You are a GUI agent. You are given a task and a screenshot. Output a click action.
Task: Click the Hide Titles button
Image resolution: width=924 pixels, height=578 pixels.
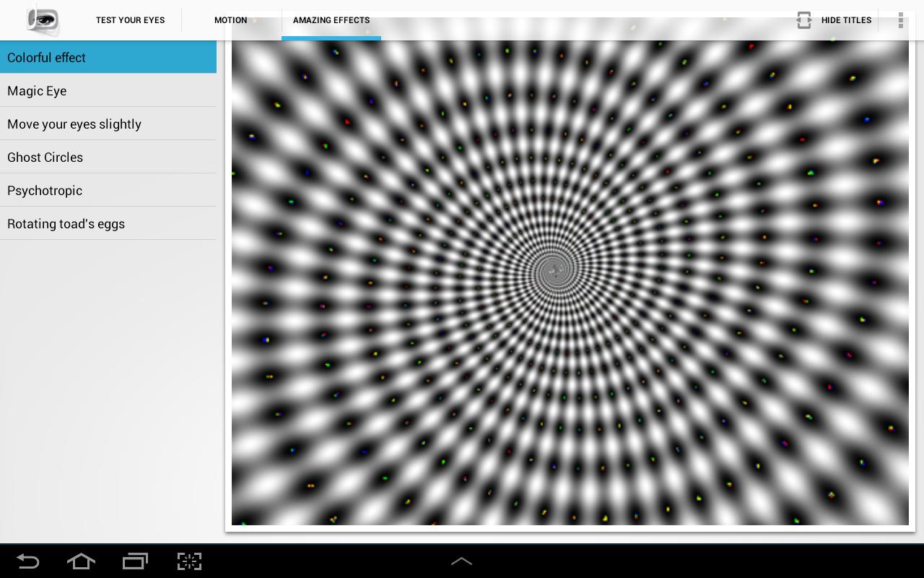pyautogui.click(x=834, y=20)
